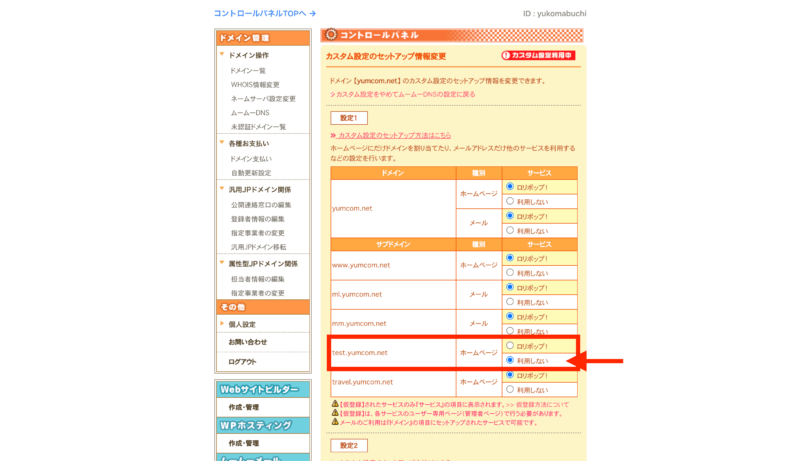Click the 設定1 button
800x461 pixels.
click(349, 118)
